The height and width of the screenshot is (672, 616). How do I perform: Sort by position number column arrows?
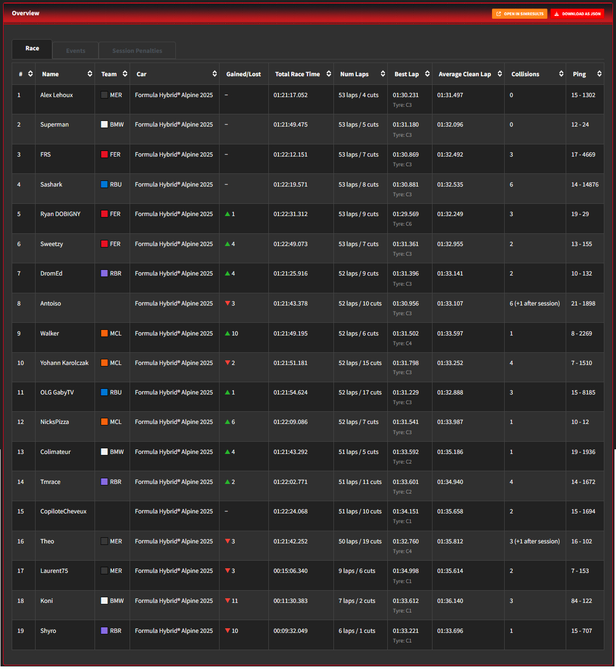tap(30, 74)
